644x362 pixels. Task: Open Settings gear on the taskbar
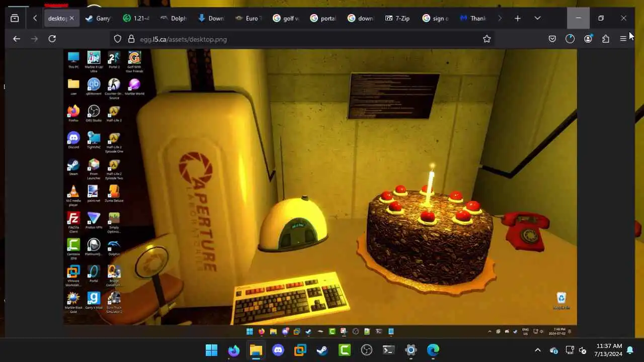click(x=411, y=350)
